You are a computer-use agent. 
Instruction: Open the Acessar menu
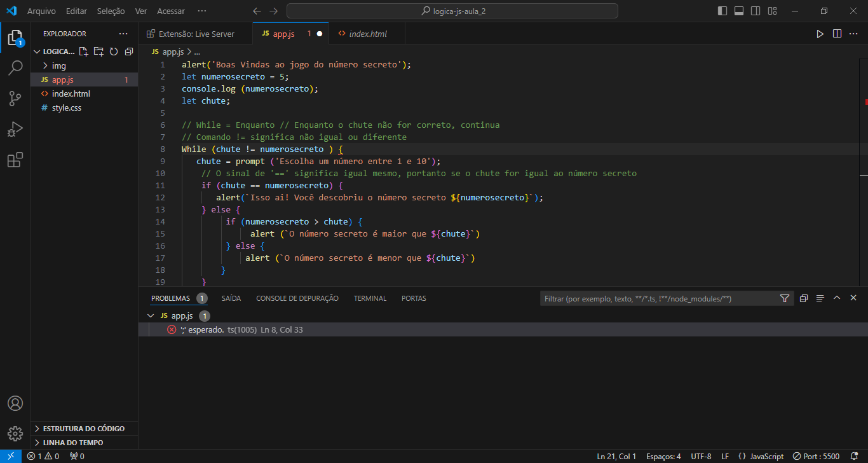coord(171,11)
